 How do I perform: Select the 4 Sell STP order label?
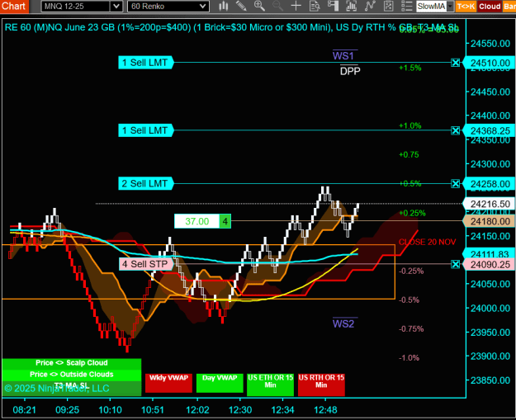point(146,264)
